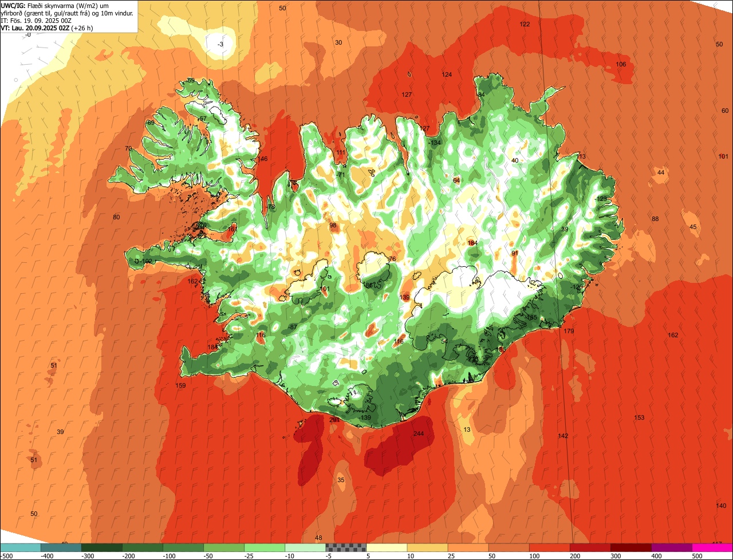Select the green swatch between -100 and -50
Viewport: 733px width, 560px height.
click(184, 547)
